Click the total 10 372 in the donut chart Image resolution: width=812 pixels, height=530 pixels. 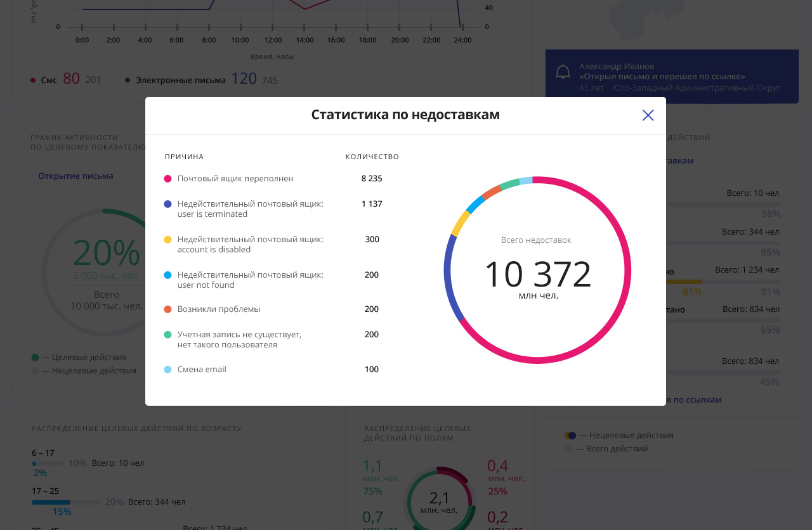(x=537, y=274)
